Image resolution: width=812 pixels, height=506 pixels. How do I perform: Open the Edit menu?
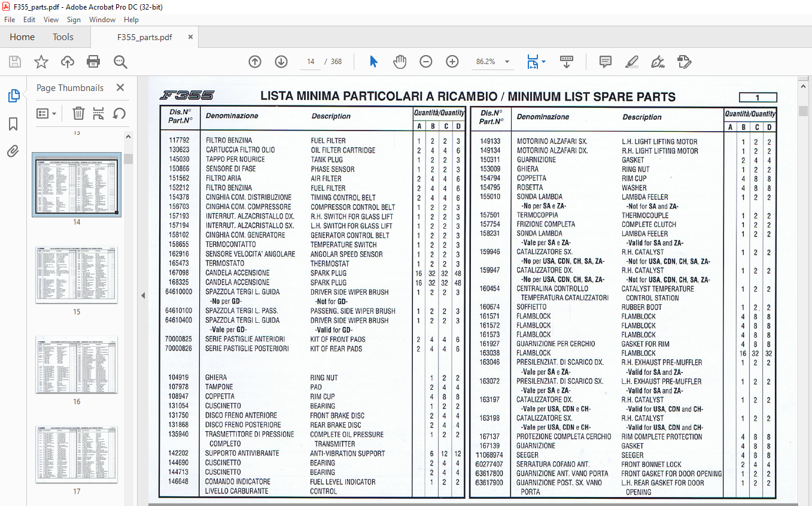pos(29,20)
